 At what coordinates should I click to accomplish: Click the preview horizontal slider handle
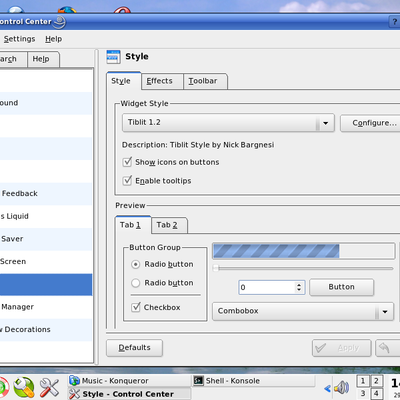coord(216,268)
